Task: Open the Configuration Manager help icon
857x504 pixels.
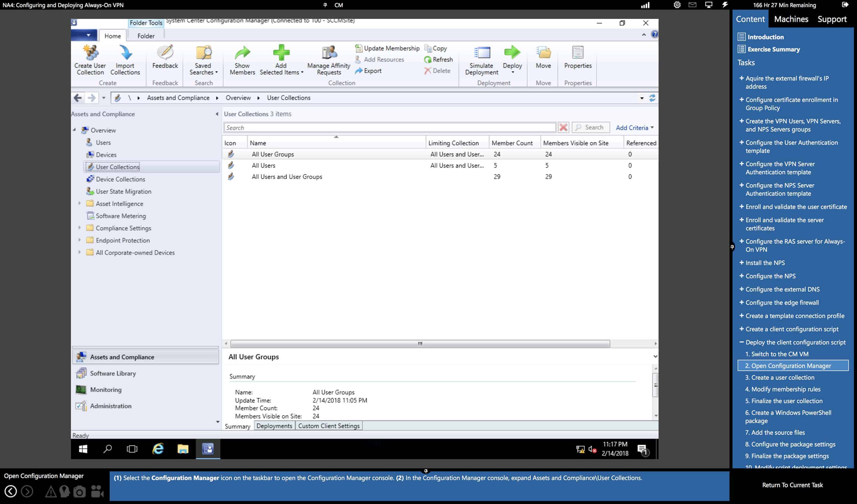Action: tap(654, 34)
